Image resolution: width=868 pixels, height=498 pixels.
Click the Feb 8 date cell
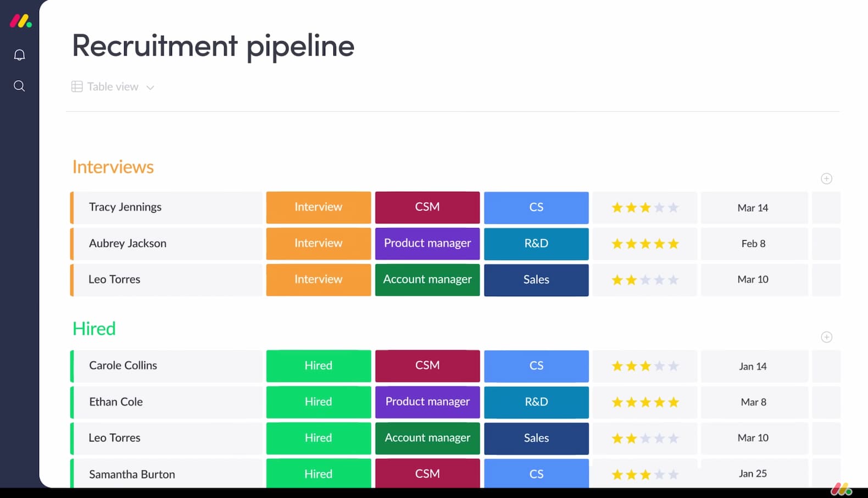coord(753,244)
